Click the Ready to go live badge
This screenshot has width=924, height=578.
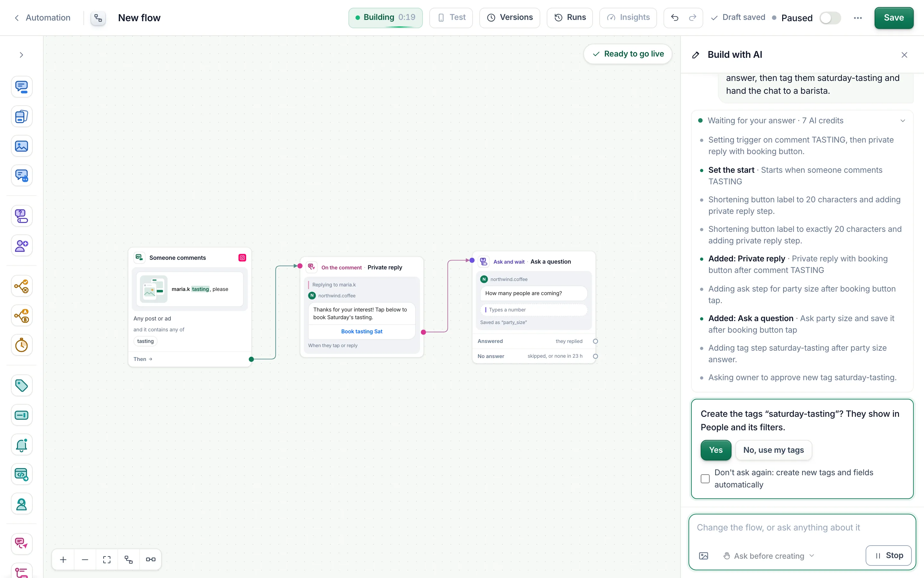point(628,54)
